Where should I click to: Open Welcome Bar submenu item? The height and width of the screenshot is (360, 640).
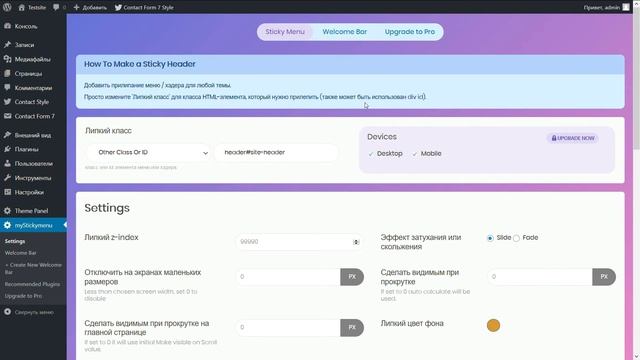20,253
